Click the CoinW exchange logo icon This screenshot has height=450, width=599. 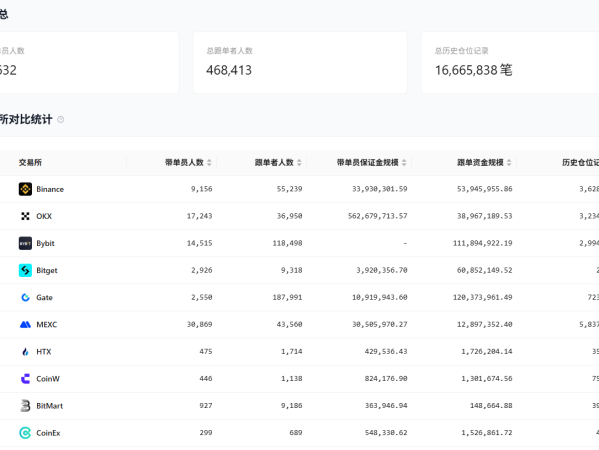(x=25, y=379)
